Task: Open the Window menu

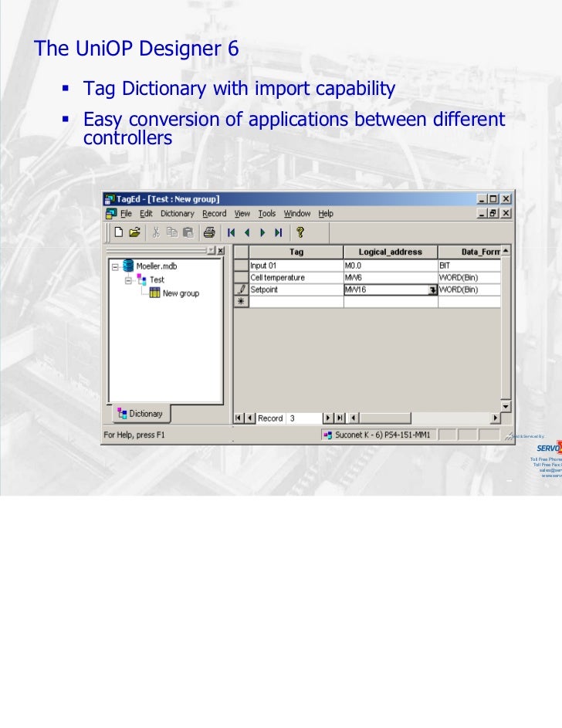Action: click(x=297, y=214)
